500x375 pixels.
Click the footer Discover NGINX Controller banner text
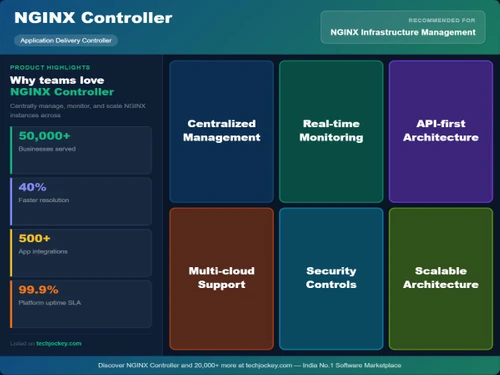(250, 365)
